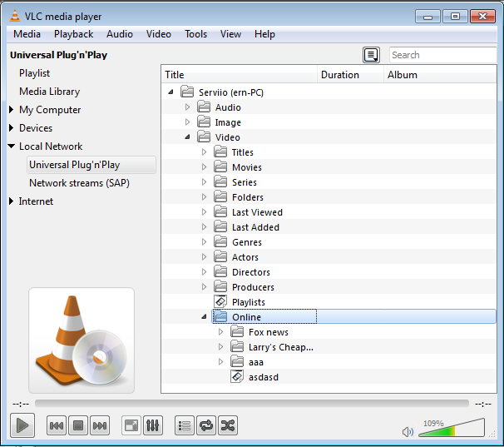
Task: Adjust the volume slider at 109%
Action: [452, 428]
